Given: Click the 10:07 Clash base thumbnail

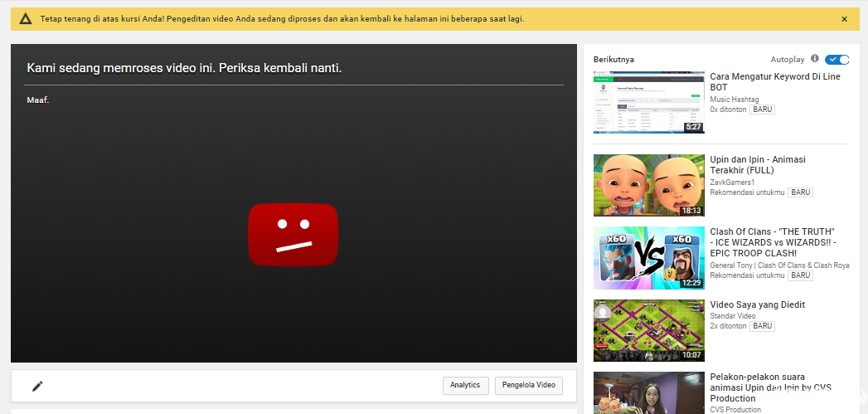Looking at the screenshot, I should point(649,331).
